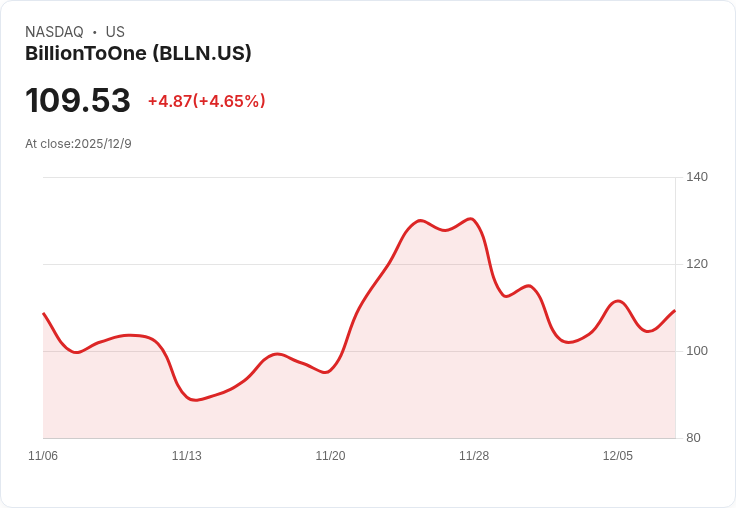The image size is (736, 508).
Task: Click the At close:2025/12/9 timestamp
Action: 78,144
